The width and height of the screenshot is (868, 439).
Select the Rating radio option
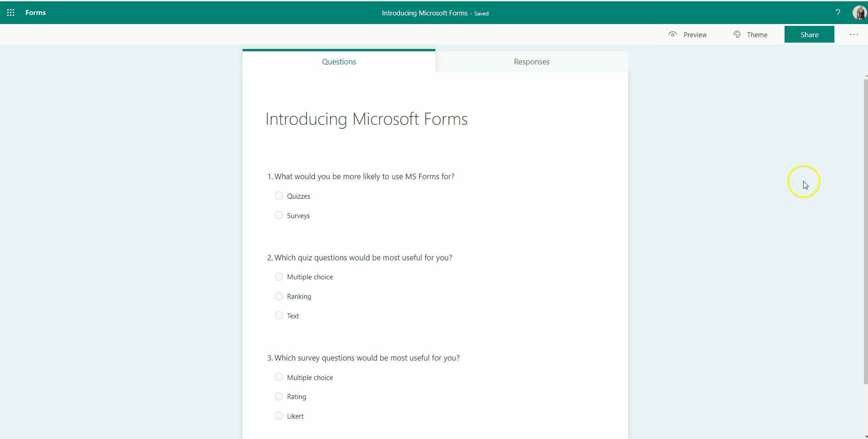[x=279, y=396]
